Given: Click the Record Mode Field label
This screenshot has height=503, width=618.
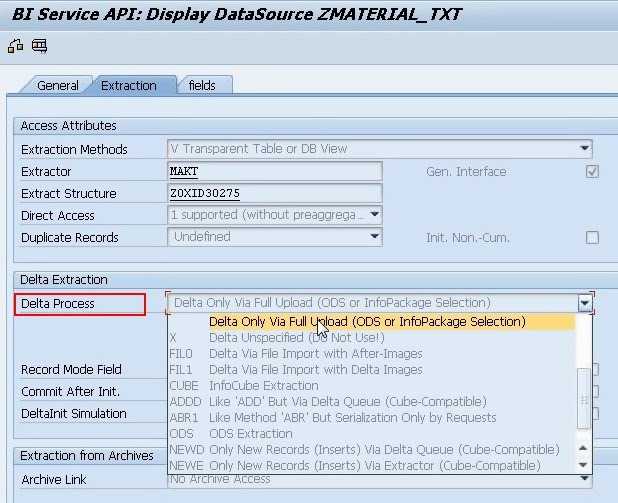Looking at the screenshot, I should click(x=71, y=370).
